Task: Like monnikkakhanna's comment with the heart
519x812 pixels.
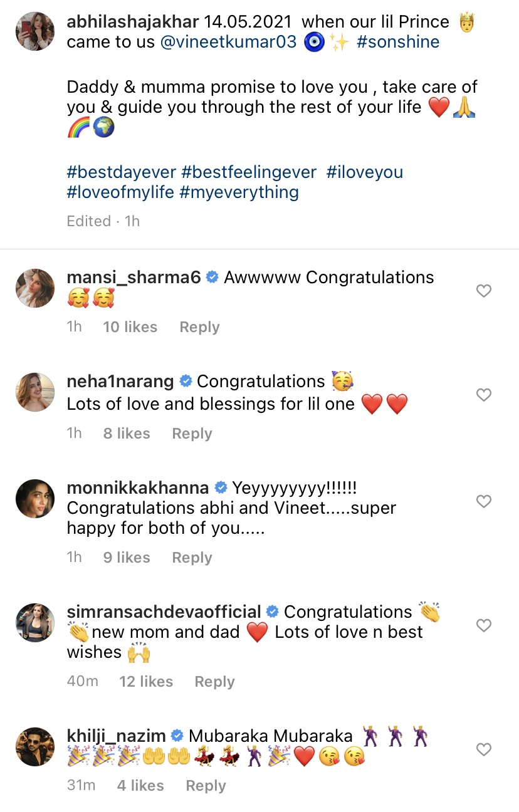Action: (x=483, y=501)
